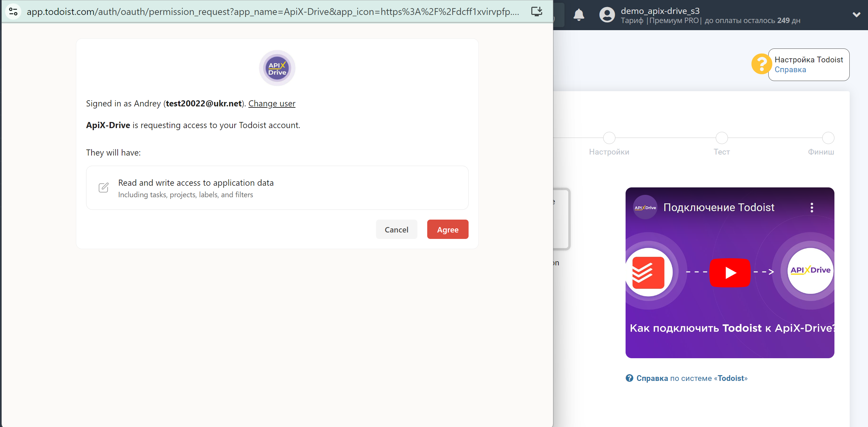Image resolution: width=868 pixels, height=427 pixels.
Task: Select the Настройки step circle
Action: (x=609, y=138)
